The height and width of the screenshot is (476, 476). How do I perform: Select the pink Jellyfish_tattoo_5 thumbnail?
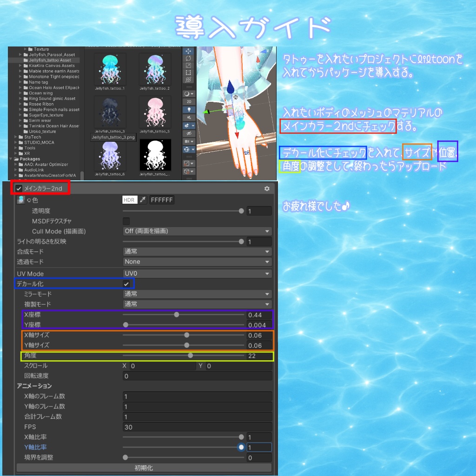[155, 112]
